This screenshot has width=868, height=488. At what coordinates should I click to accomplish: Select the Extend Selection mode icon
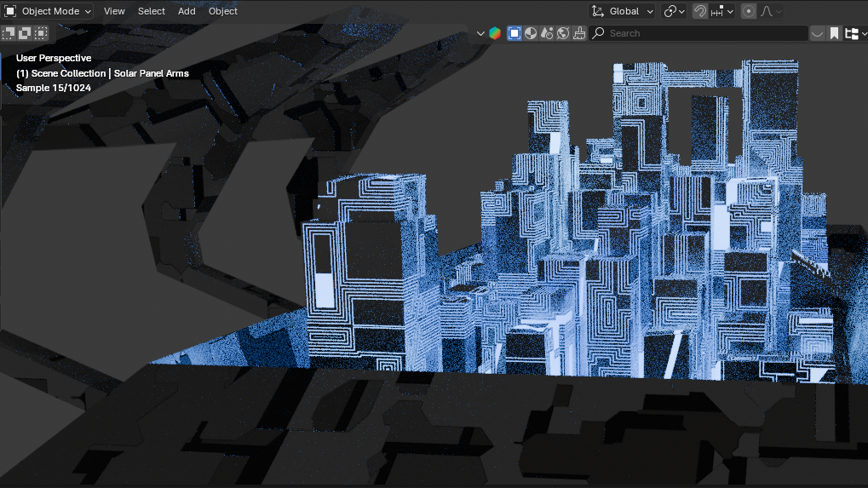pos(25,33)
